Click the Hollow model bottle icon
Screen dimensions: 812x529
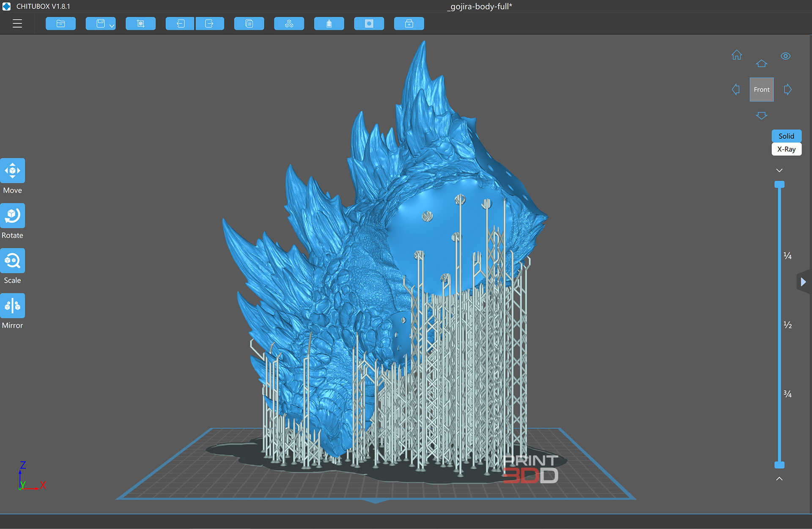pyautogui.click(x=329, y=24)
